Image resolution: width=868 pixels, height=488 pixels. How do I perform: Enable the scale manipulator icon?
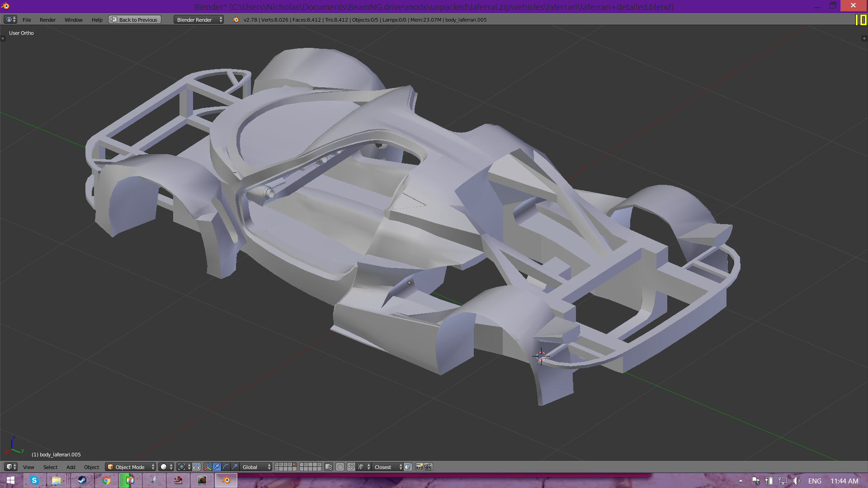coord(235,467)
